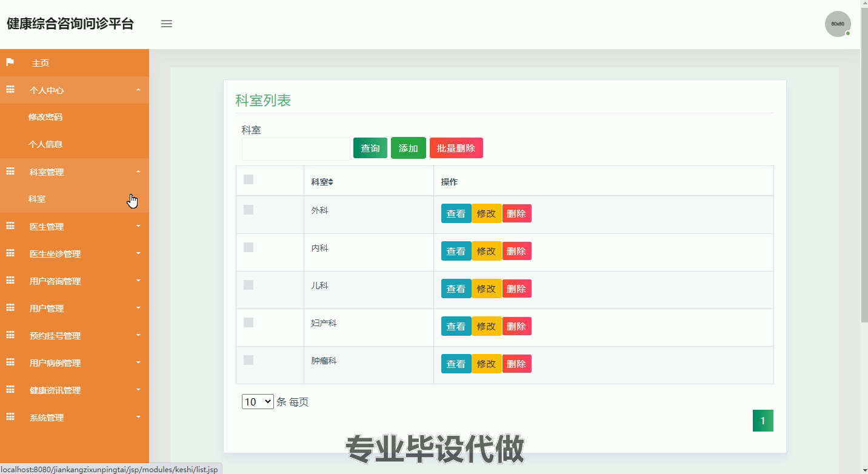Select the 科室 submenu item

coord(37,199)
